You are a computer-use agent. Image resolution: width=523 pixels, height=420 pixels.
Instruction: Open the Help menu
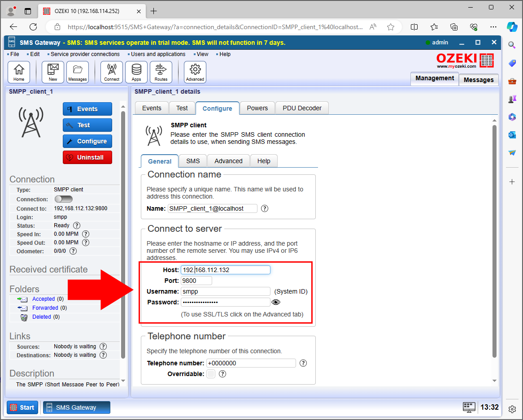pyautogui.click(x=225, y=54)
